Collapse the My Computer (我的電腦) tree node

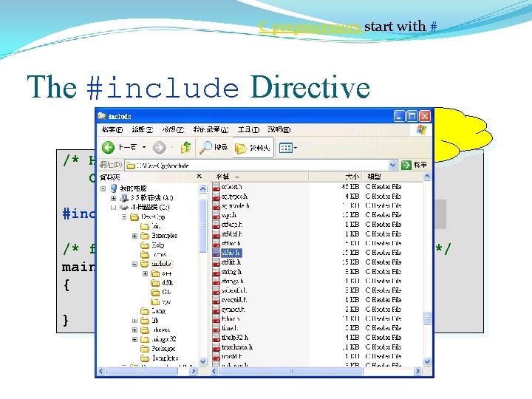pyautogui.click(x=103, y=188)
